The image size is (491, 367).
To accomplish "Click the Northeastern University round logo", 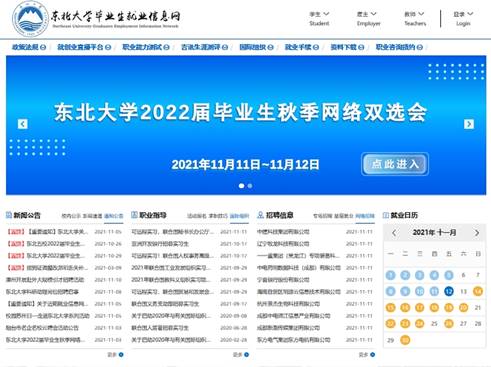I will coord(30,18).
